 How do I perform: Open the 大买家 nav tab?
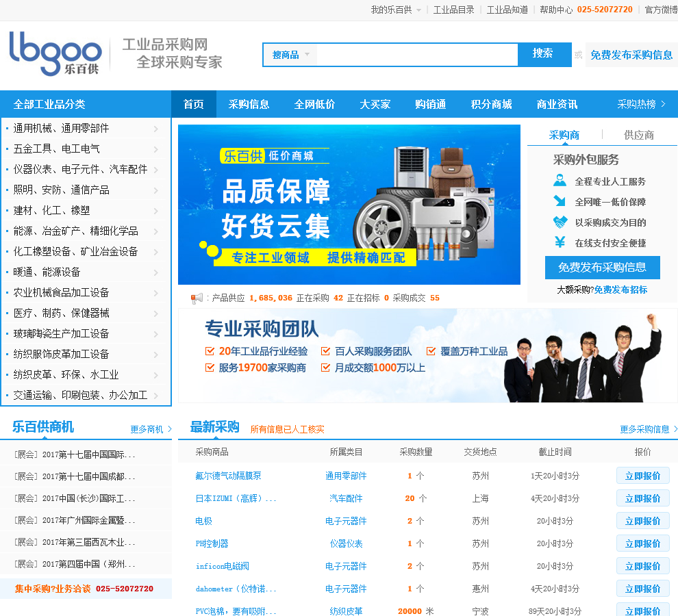(x=375, y=104)
